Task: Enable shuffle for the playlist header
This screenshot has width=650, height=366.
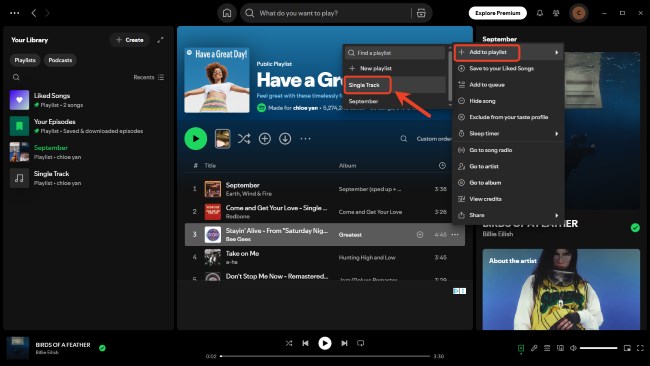Action: [x=244, y=138]
